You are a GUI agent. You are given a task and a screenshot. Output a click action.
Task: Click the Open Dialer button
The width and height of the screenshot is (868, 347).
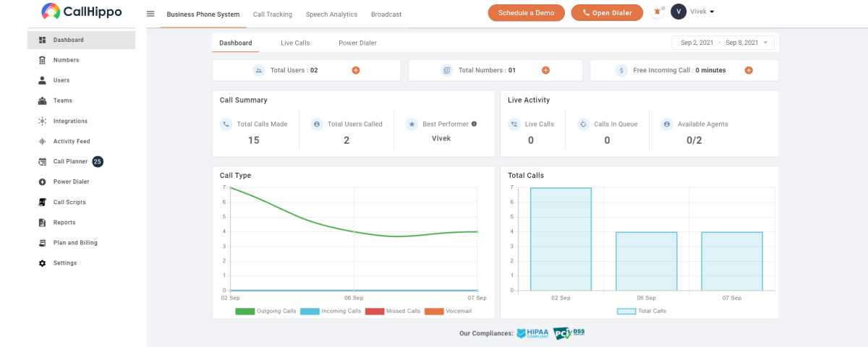(x=607, y=13)
